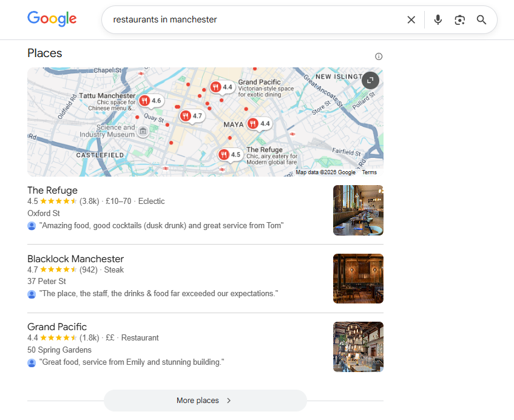
Task: Click the Places heading
Action: pos(44,53)
